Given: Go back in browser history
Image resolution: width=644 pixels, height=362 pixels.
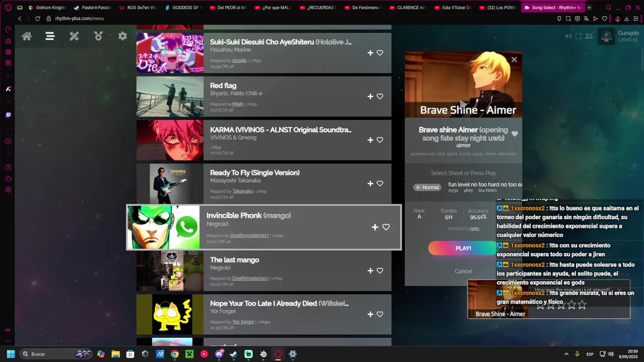Looking at the screenshot, I should [x=20, y=19].
